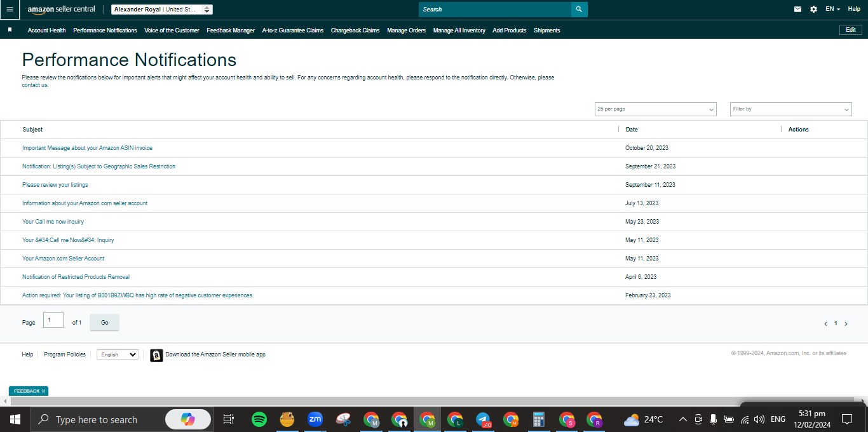Open the Account Health menu item
This screenshot has height=432, width=868.
(47, 30)
